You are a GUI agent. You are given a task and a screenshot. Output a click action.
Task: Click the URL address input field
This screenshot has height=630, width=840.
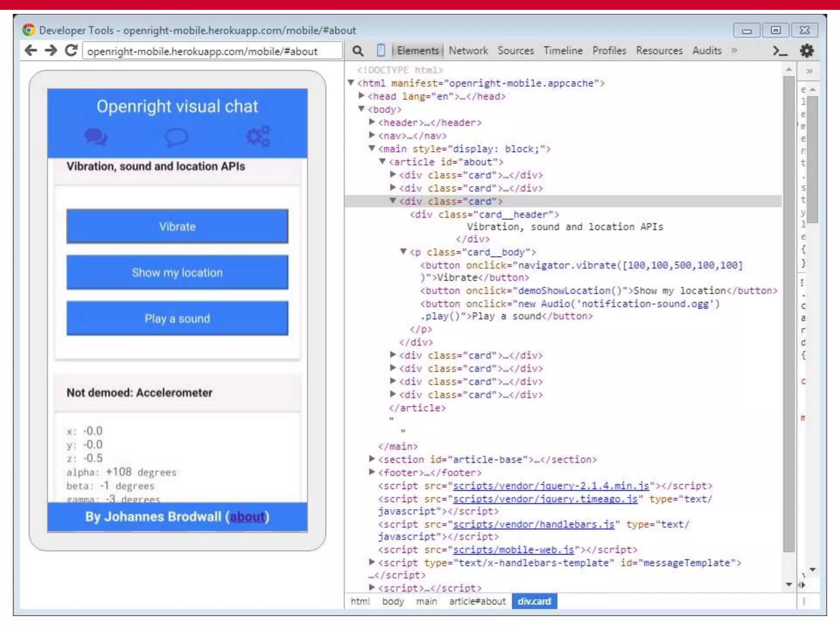212,51
